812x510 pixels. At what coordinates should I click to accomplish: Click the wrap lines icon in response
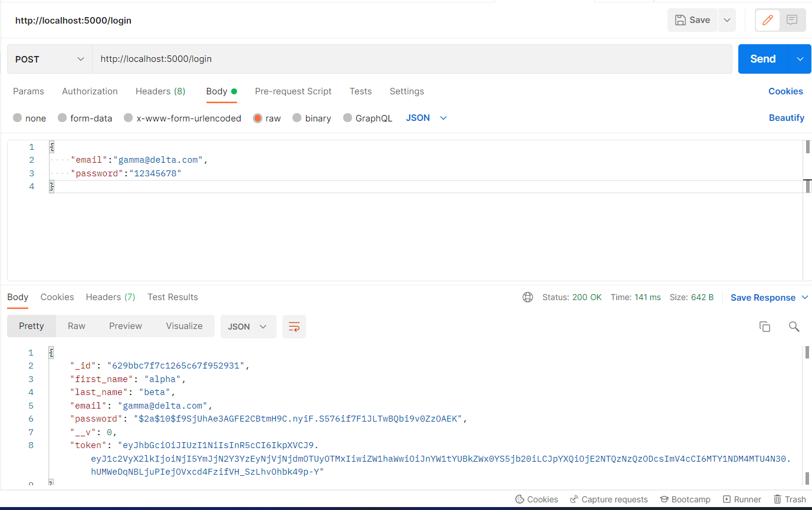point(294,327)
